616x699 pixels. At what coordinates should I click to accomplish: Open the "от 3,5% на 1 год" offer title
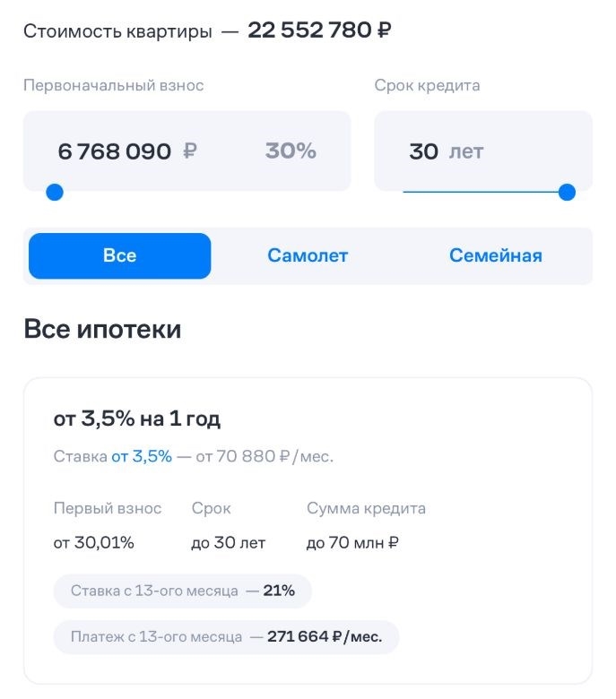tap(137, 419)
